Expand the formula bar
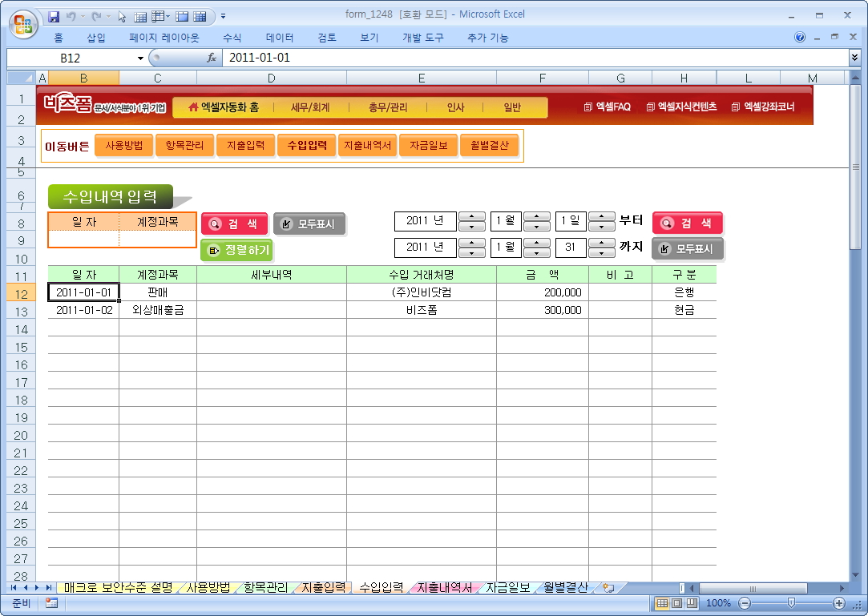This screenshot has height=616, width=868. (x=854, y=58)
